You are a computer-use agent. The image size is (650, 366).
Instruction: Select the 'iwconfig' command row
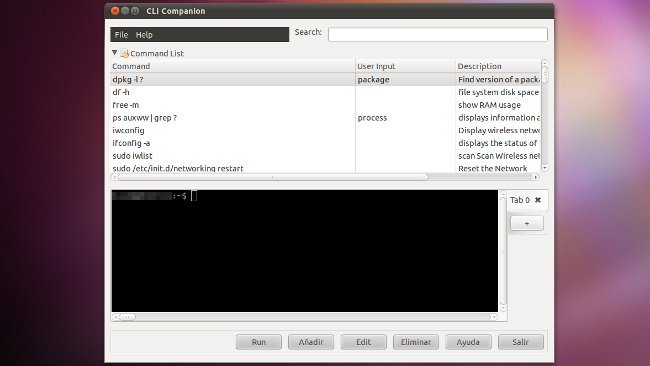click(325, 130)
